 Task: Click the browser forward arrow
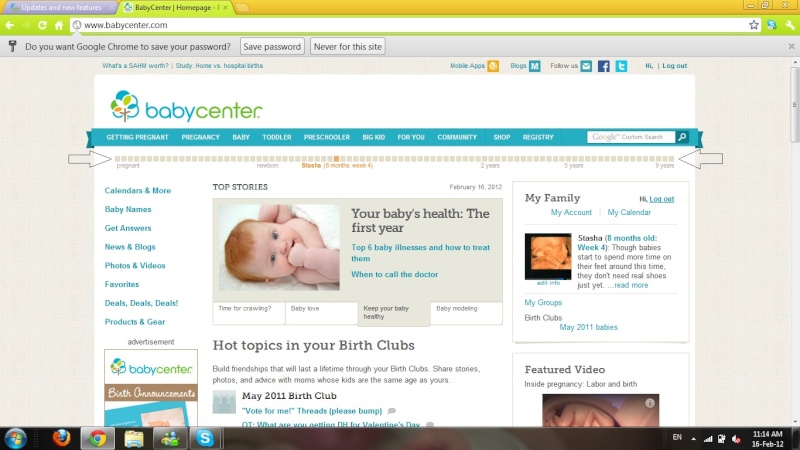point(26,25)
